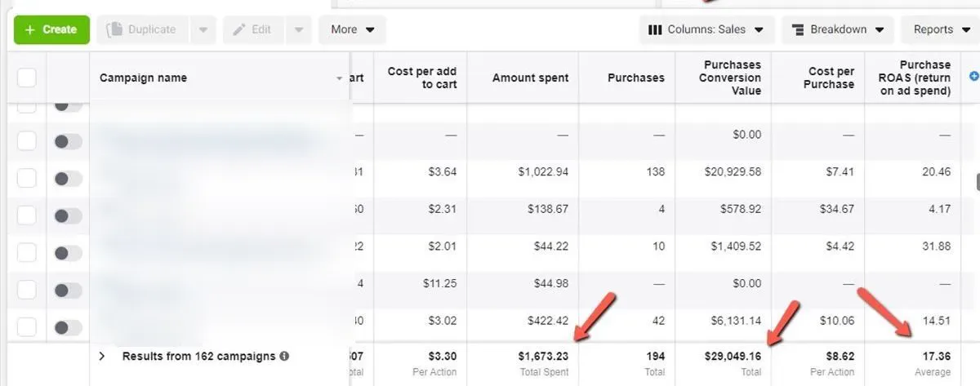Open the Breakdown dropdown
The height and width of the screenshot is (386, 980).
click(837, 29)
